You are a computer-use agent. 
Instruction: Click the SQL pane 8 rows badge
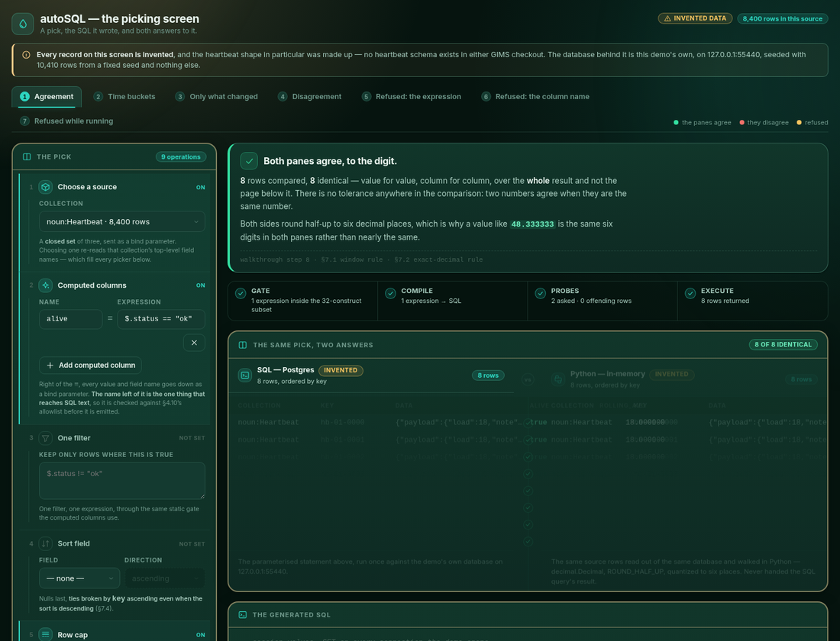point(488,375)
